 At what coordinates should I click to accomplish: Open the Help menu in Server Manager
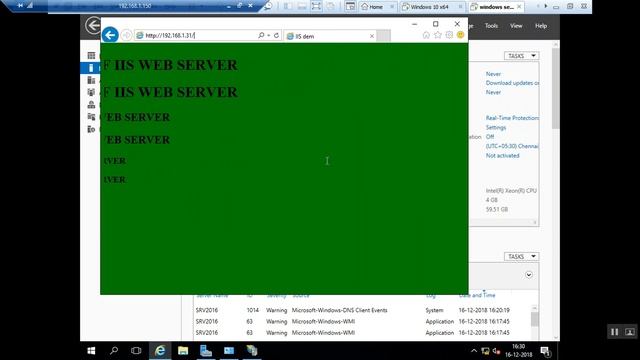click(x=541, y=26)
